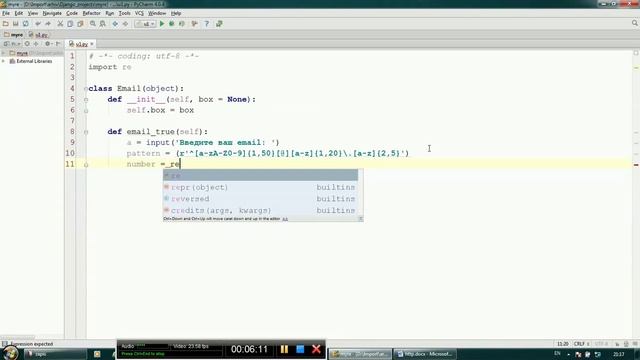Click the Copy toolbar icon
640x360 pixels.
coord(70,24)
